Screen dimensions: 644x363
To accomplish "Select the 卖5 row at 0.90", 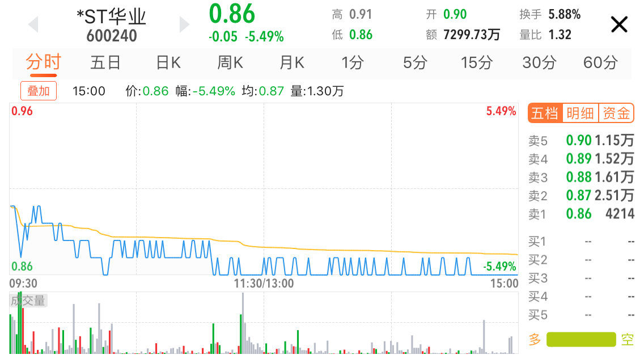I will [581, 141].
